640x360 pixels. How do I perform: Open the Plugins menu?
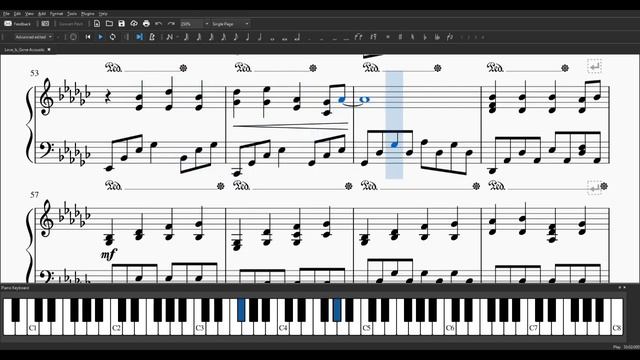pyautogui.click(x=87, y=14)
